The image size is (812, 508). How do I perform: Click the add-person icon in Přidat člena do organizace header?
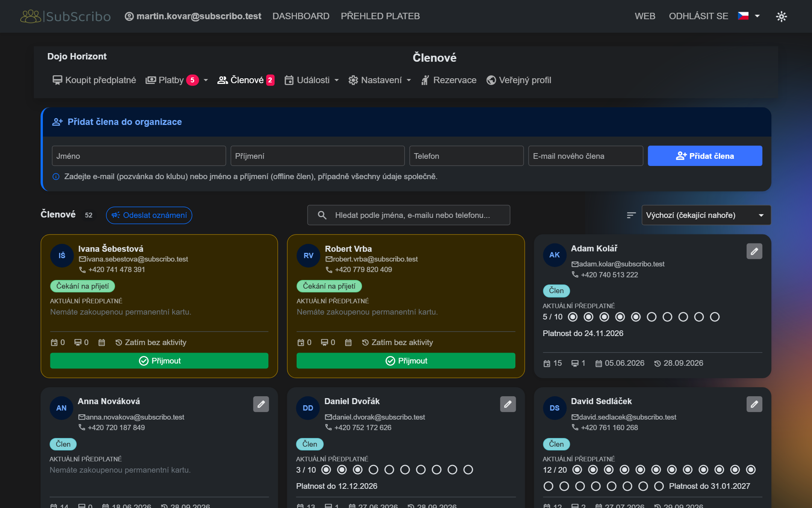point(57,122)
